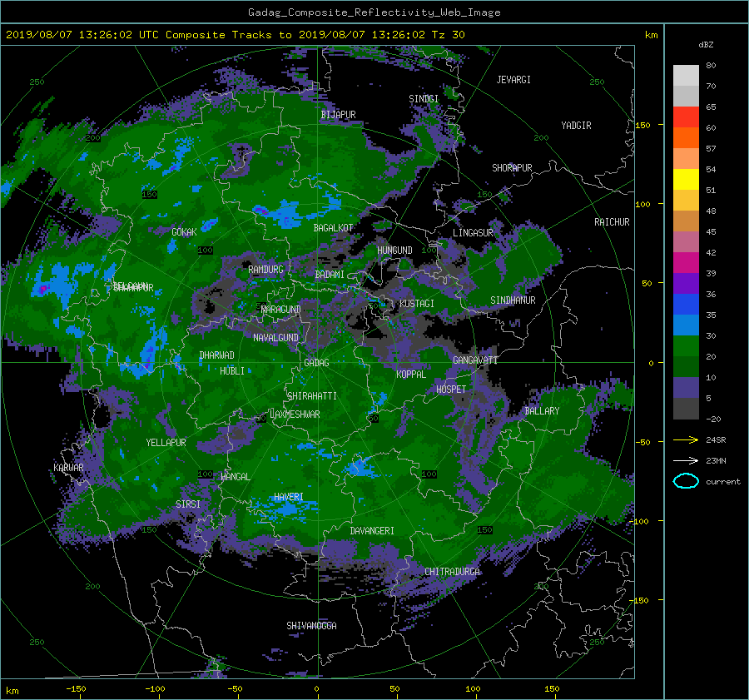
Task: Click the SHIRAHATTI city label
Action: [x=312, y=396]
